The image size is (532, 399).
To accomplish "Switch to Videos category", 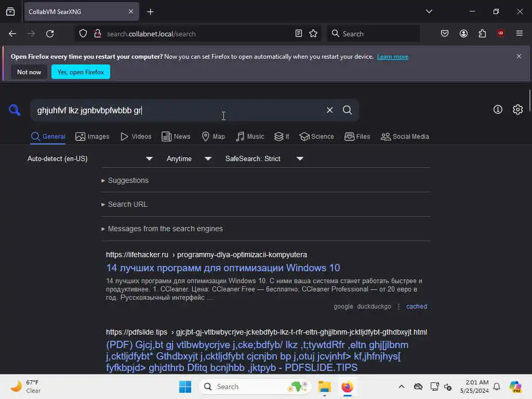I will coord(136,137).
